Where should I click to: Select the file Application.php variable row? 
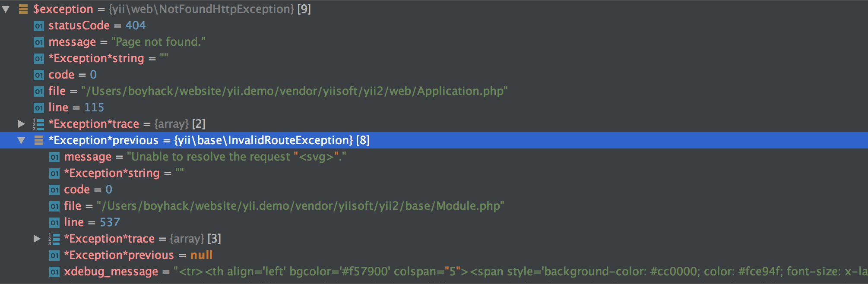434,91
